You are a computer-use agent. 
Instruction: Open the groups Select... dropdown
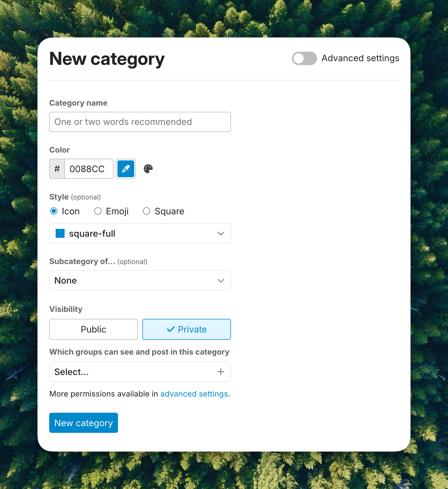click(x=131, y=372)
